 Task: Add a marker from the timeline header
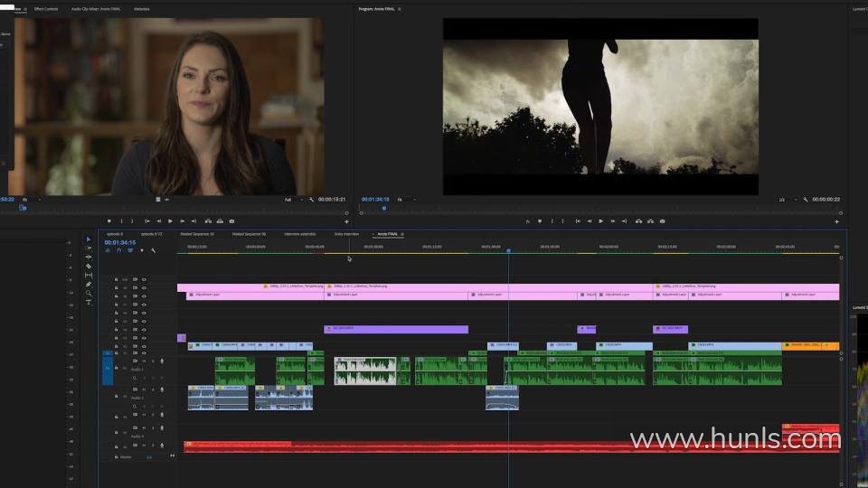tap(142, 250)
